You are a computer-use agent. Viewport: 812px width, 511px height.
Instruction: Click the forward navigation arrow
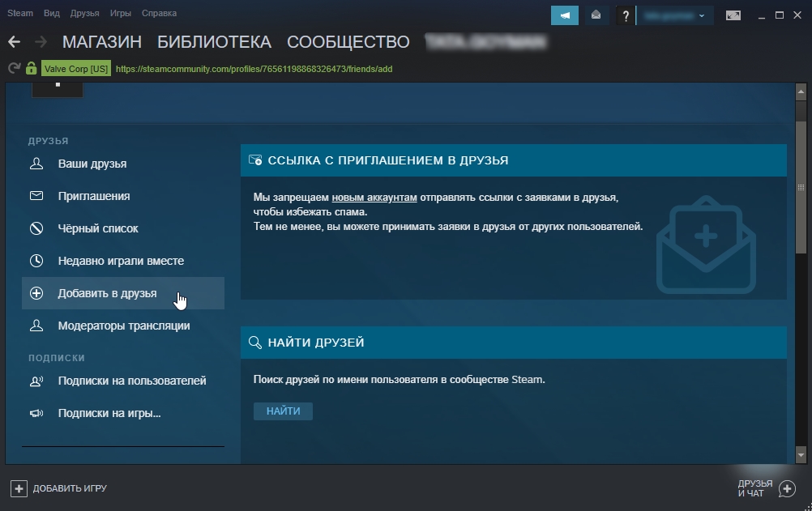click(41, 42)
